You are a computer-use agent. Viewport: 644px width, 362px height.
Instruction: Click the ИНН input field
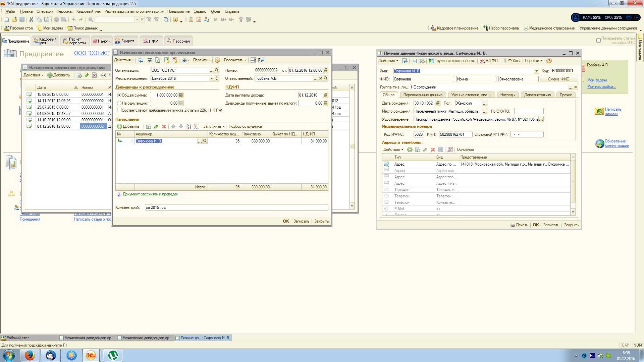[x=455, y=134]
